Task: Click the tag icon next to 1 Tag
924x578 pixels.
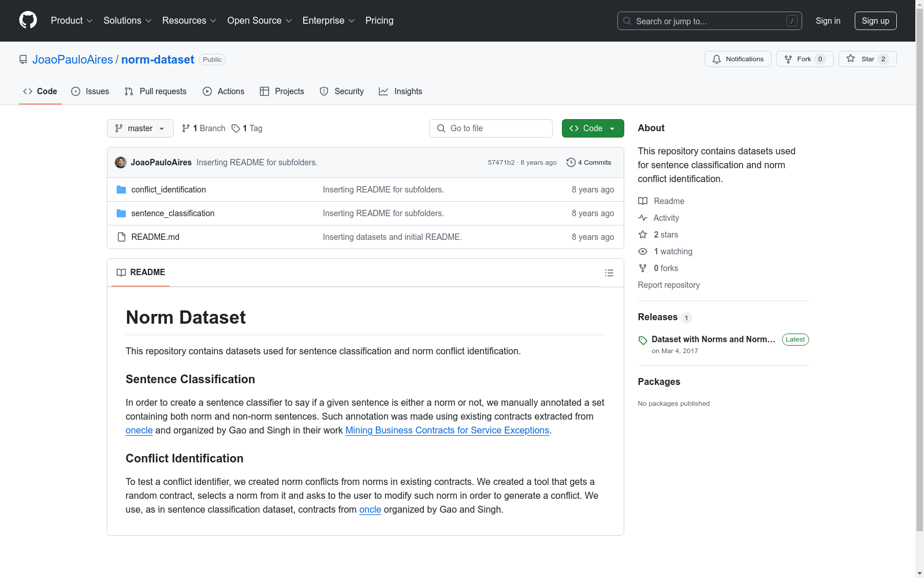Action: 236,128
